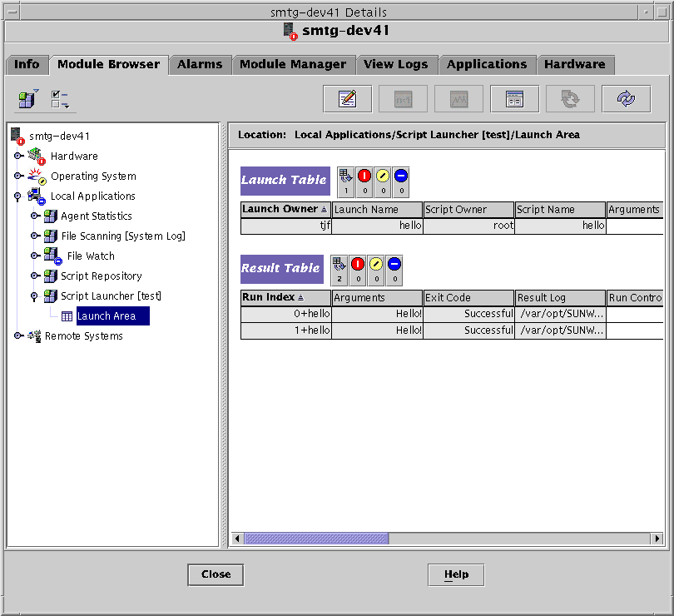Open the Applications tab
The width and height of the screenshot is (674, 616).
[x=487, y=65]
